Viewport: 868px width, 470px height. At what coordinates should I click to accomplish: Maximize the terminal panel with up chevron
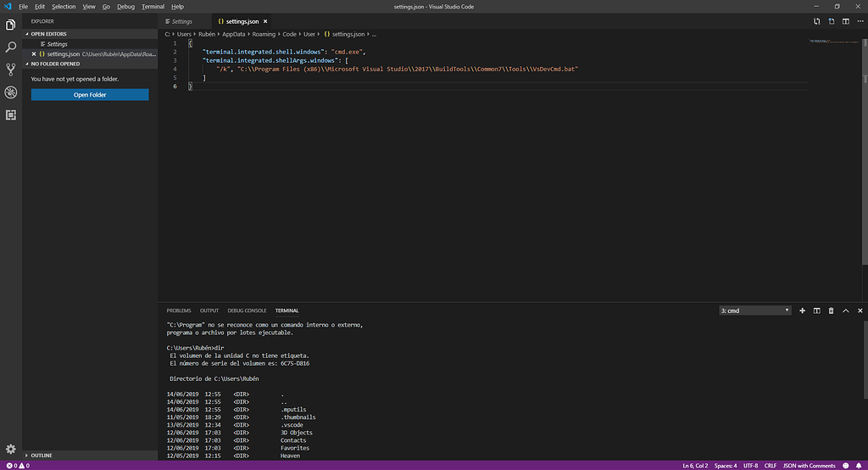tap(845, 311)
